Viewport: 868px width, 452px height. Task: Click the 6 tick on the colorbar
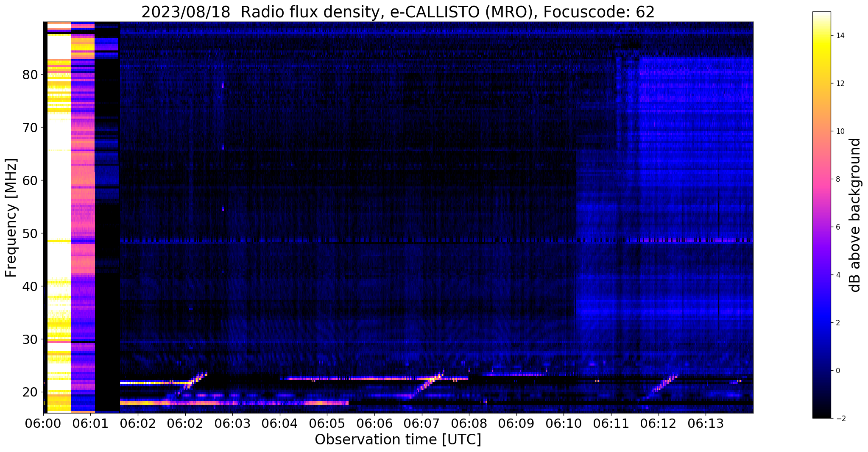tap(837, 227)
